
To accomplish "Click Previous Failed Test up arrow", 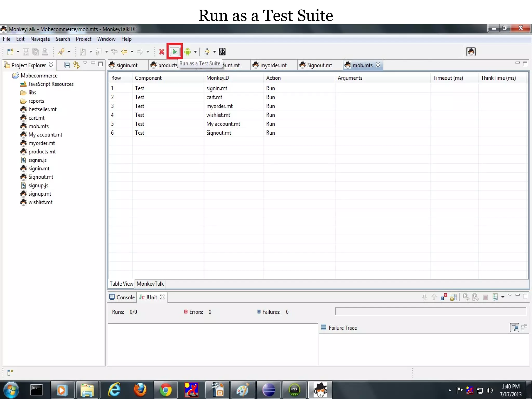I will pos(434,297).
